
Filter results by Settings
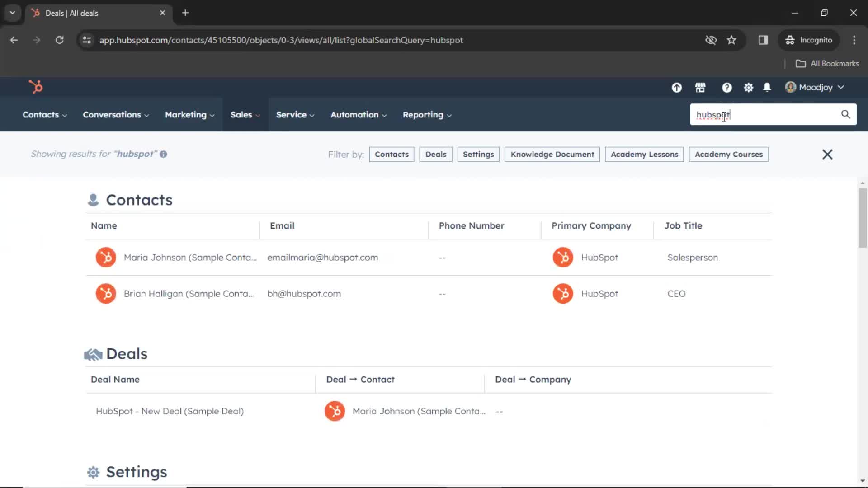478,155
